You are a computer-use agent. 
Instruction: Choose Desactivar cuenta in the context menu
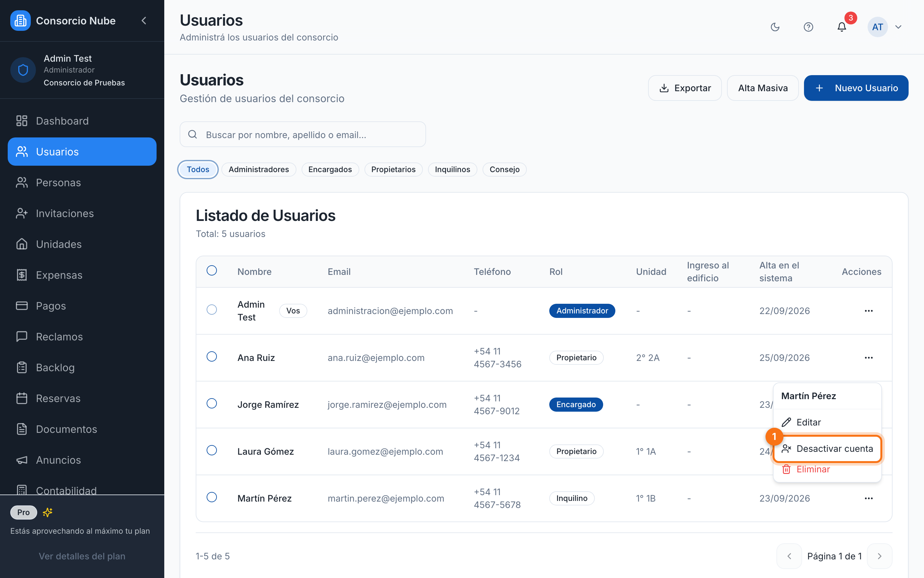point(827,449)
